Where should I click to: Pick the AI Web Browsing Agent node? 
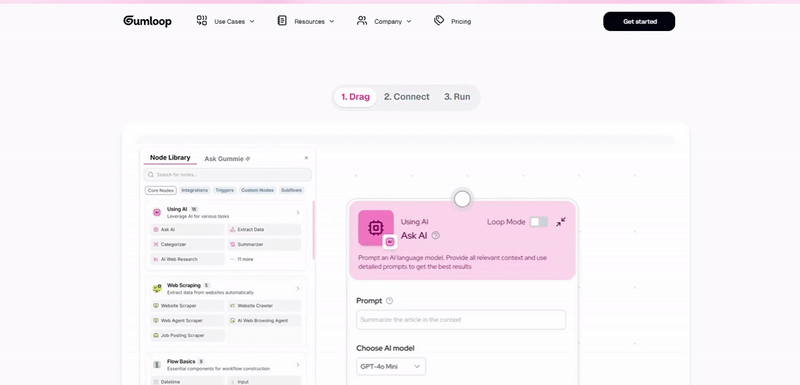[x=264, y=320]
